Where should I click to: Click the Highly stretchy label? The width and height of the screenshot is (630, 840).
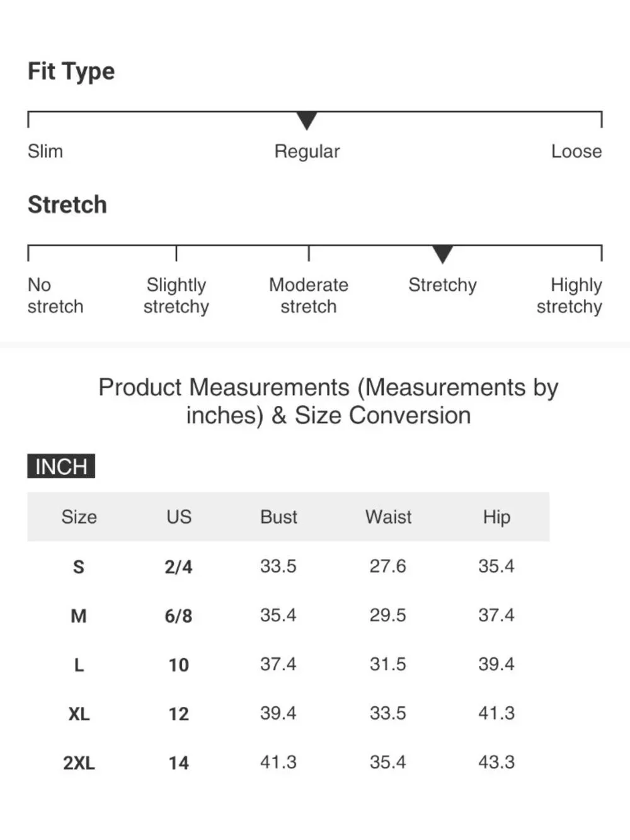570,296
